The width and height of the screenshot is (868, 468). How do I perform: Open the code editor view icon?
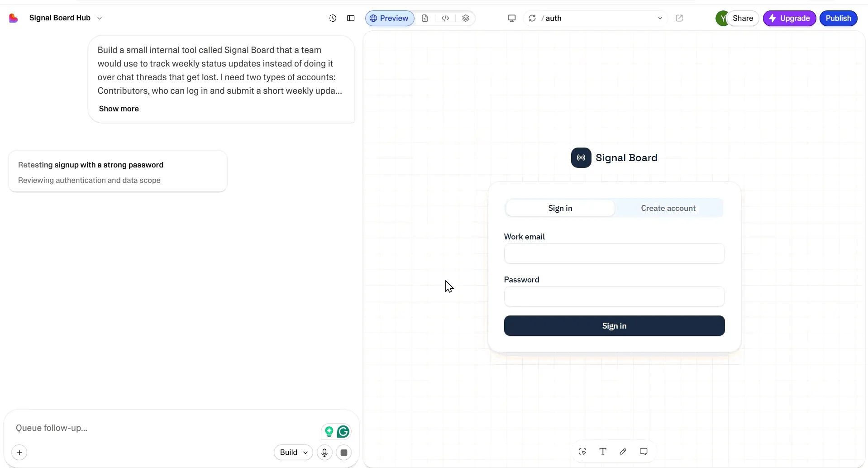coord(445,18)
